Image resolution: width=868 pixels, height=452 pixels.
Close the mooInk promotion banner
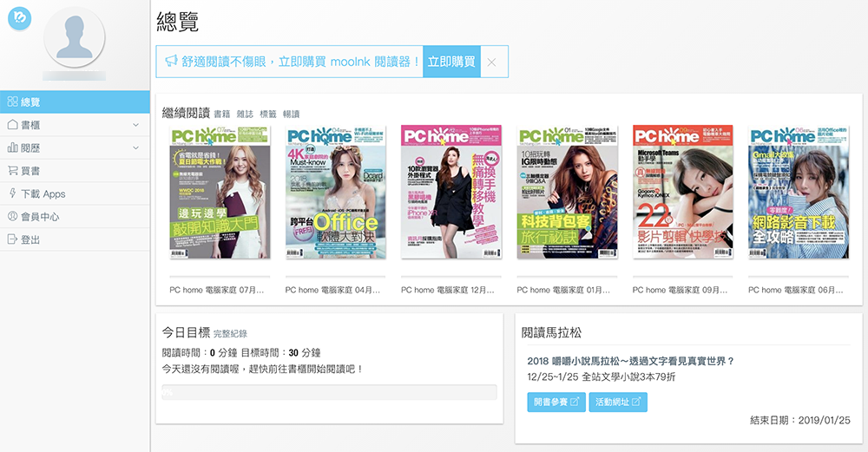pos(491,62)
